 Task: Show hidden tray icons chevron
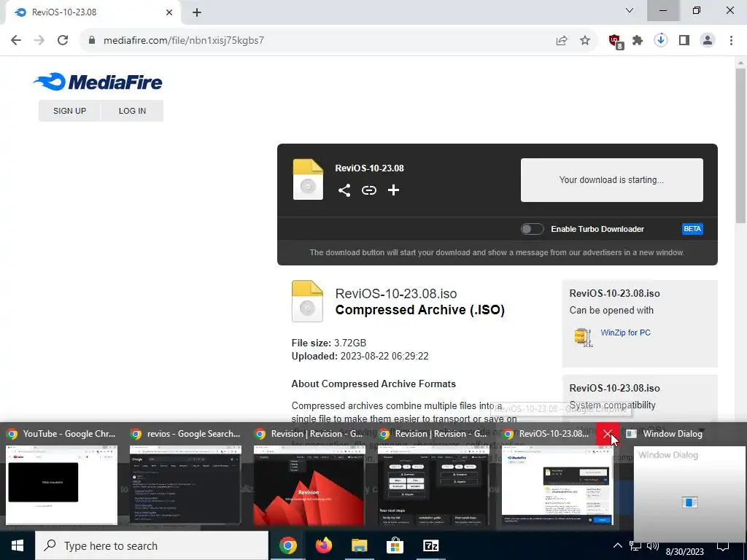point(617,545)
